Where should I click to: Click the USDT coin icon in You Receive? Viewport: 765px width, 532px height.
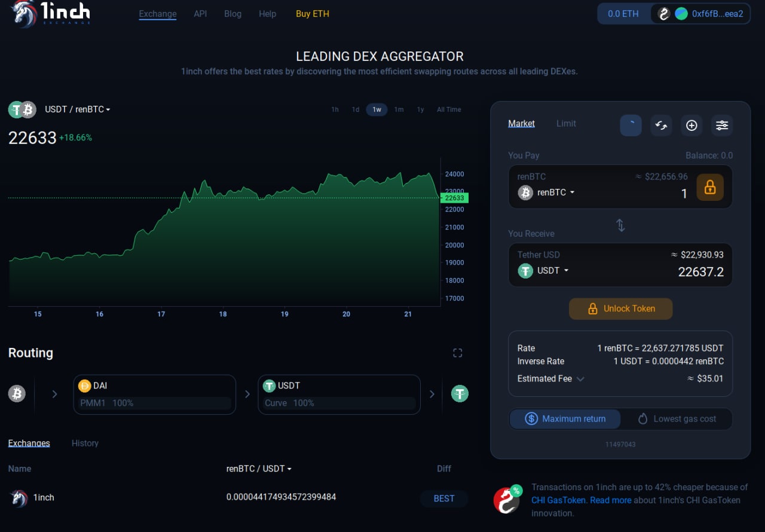point(525,271)
